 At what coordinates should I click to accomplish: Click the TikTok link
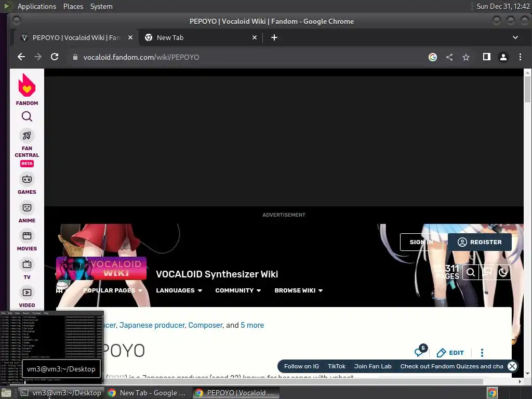tap(336, 366)
